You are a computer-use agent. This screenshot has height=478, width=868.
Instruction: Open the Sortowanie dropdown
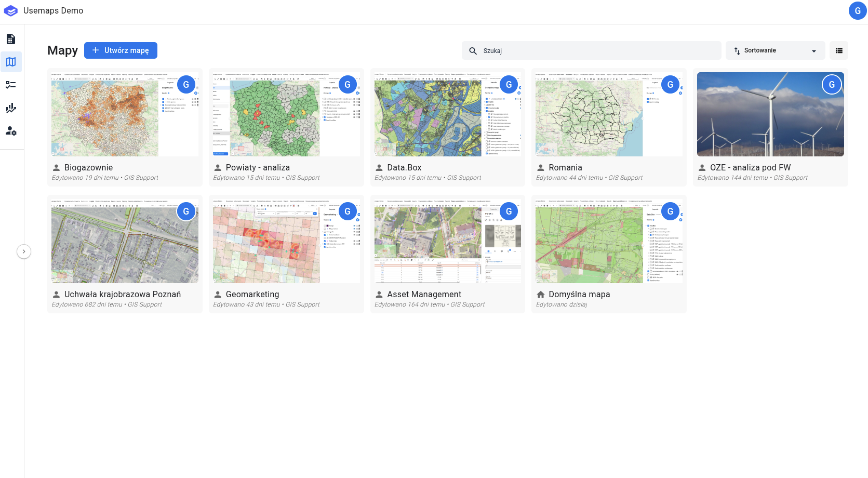pyautogui.click(x=774, y=50)
